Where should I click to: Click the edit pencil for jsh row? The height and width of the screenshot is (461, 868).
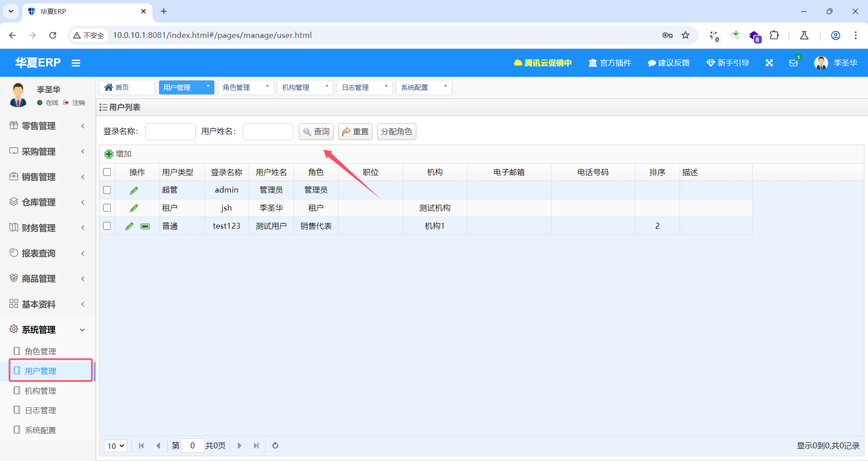134,208
